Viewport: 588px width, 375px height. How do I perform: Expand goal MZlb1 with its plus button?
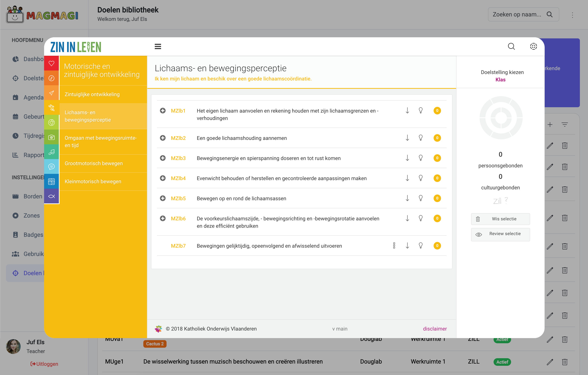coord(163,110)
